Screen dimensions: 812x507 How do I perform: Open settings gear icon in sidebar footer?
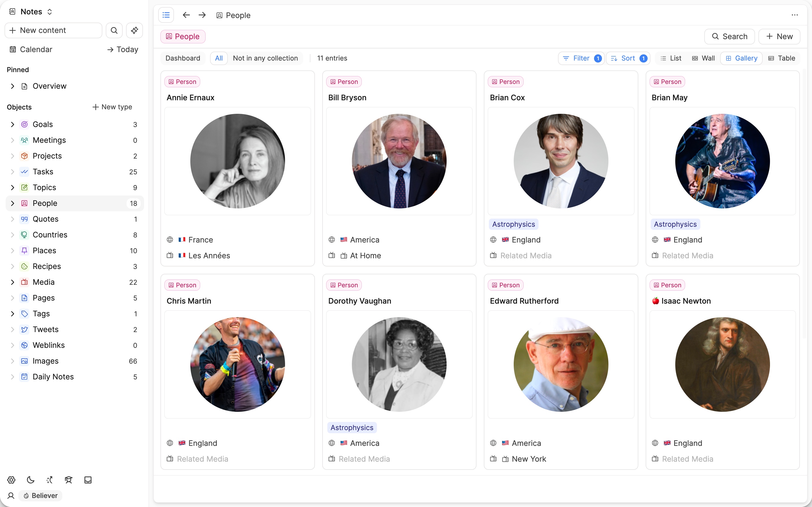tap(11, 480)
